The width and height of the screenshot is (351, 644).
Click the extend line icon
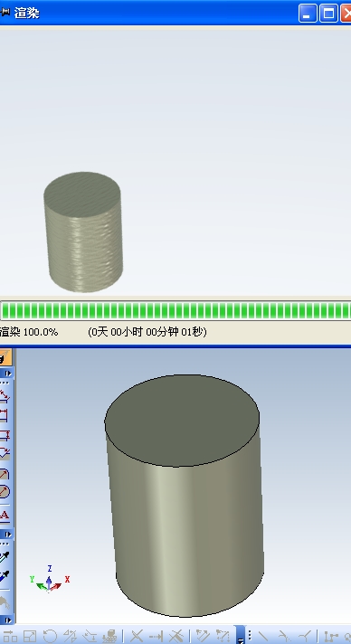(157, 636)
